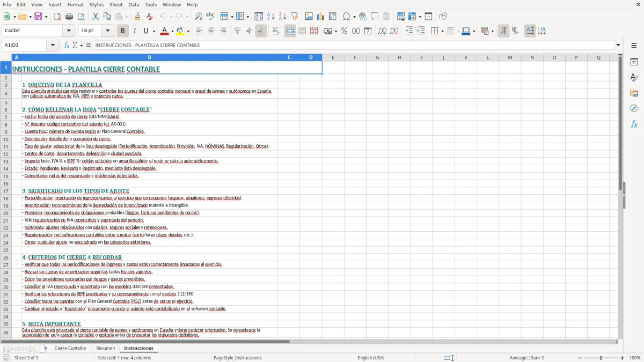Enable AutoFilter
Screen dimensions: 644x362
coord(295,17)
